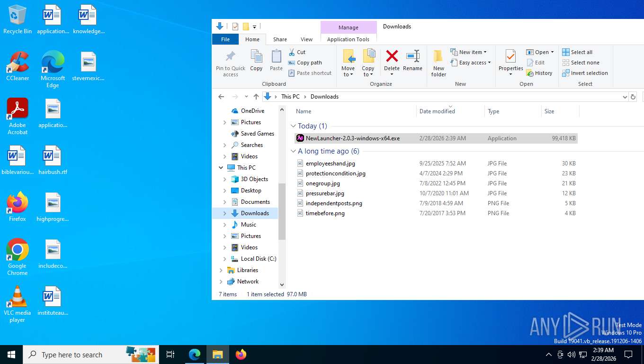Click Edit in the Open group
The height and width of the screenshot is (364, 644).
[x=536, y=63]
